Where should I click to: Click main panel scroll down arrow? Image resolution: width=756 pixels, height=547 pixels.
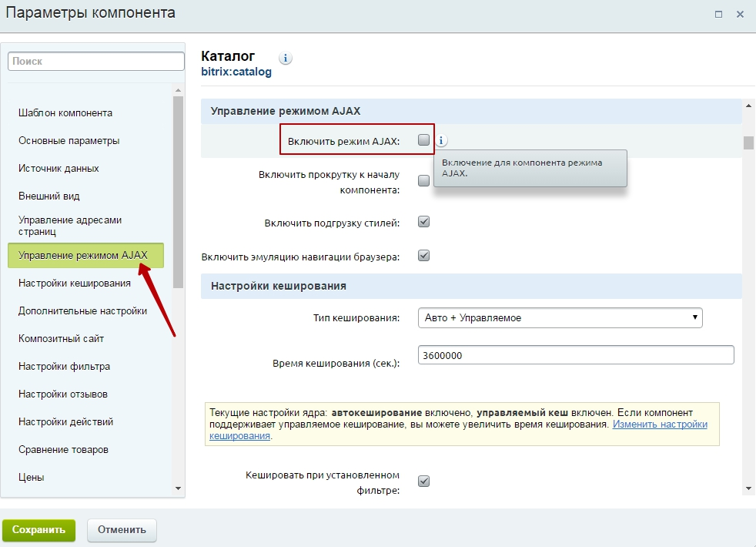pyautogui.click(x=748, y=488)
